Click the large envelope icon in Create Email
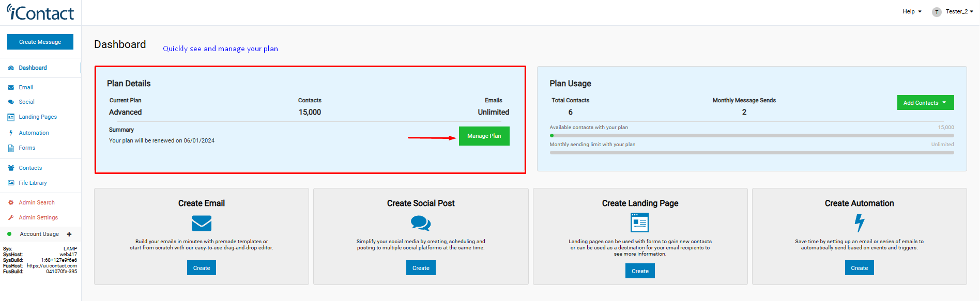Image resolution: width=980 pixels, height=301 pixels. tap(202, 223)
